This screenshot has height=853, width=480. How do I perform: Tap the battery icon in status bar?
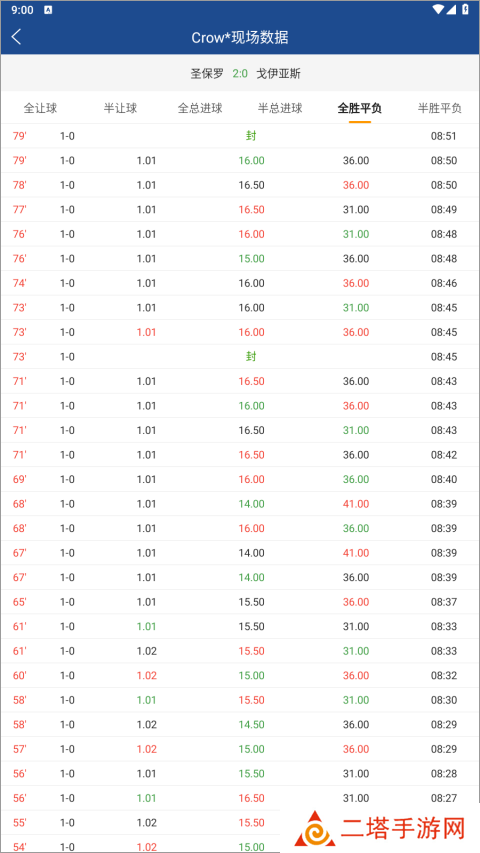465,9
